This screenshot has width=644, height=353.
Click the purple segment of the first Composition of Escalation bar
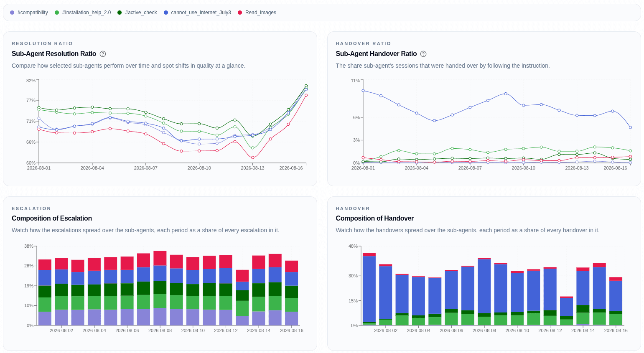point(45,318)
